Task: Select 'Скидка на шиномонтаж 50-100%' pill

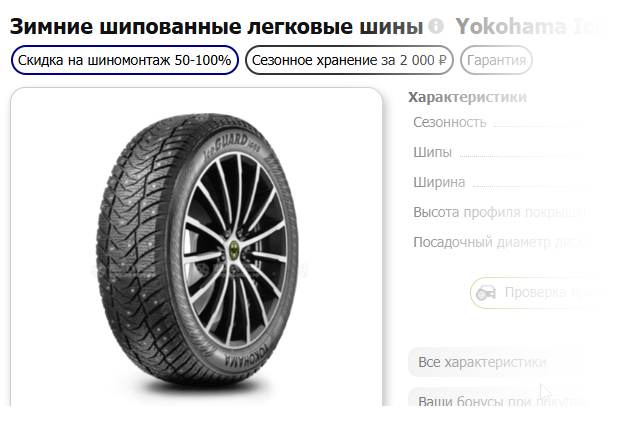Action: click(125, 61)
